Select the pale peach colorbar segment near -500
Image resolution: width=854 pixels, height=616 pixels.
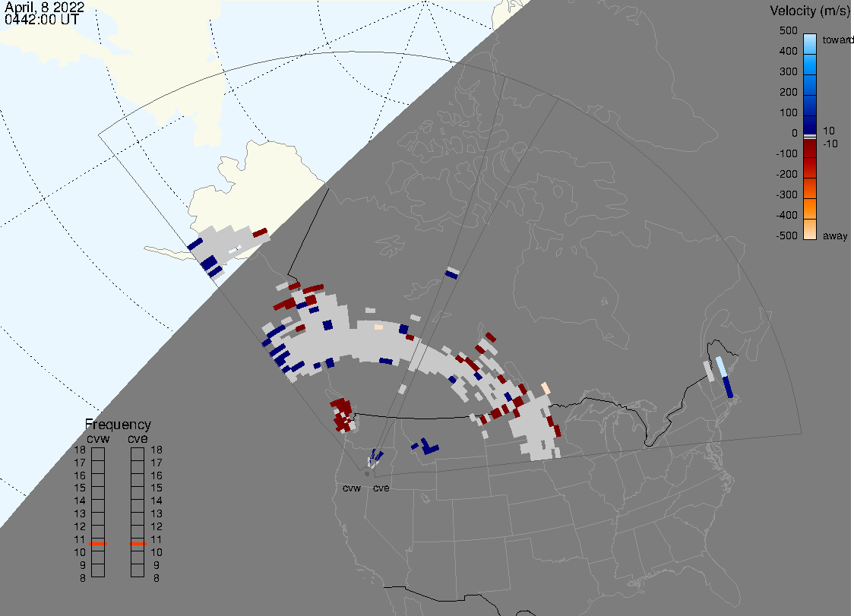pyautogui.click(x=810, y=229)
